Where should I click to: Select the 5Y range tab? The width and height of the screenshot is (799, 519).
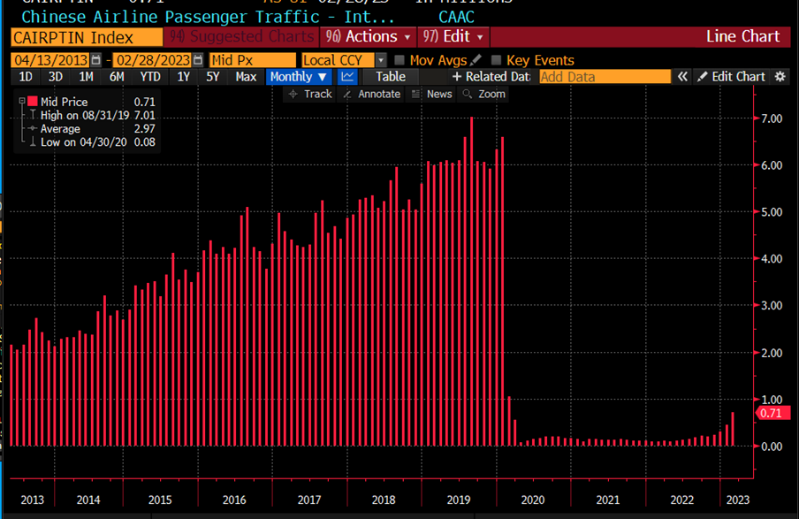point(213,77)
